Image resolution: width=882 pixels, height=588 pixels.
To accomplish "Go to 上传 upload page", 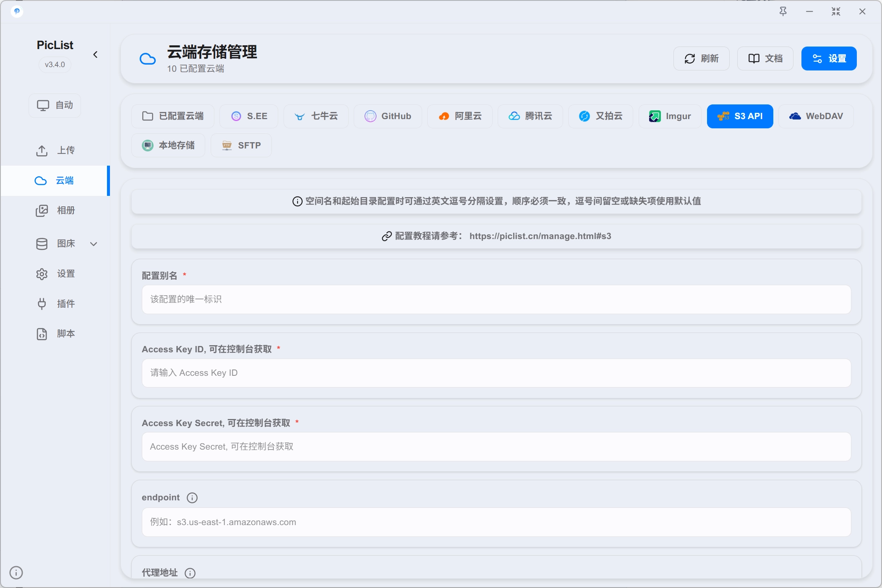I will click(x=55, y=151).
